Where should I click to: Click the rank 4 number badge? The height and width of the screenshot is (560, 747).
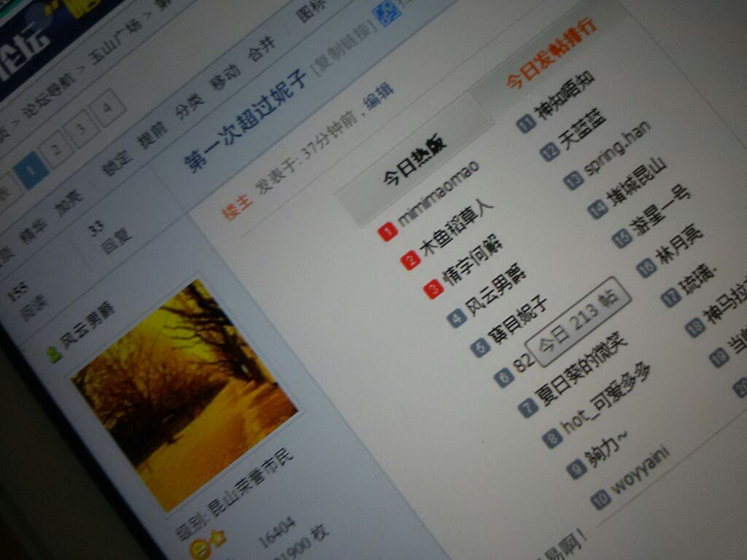coord(457,318)
